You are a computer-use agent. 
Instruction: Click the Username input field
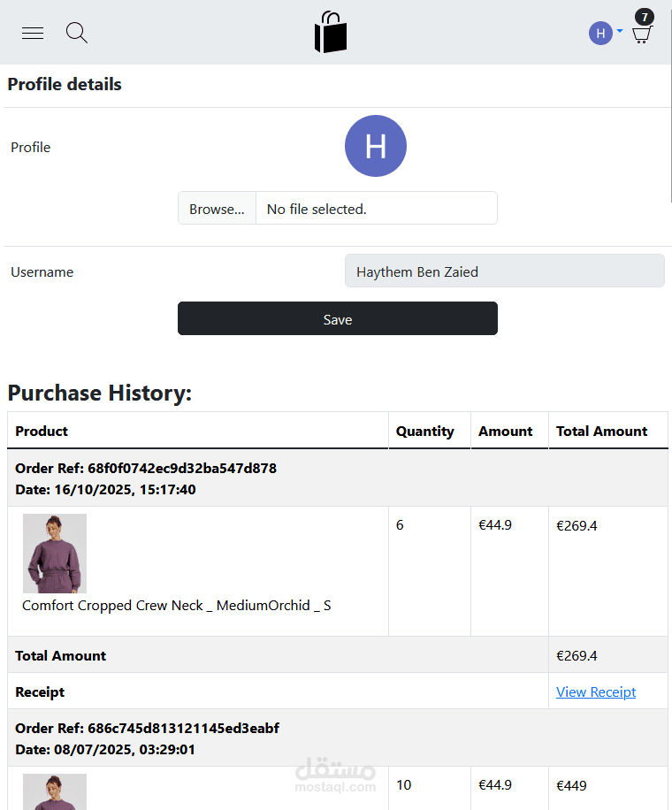(504, 271)
